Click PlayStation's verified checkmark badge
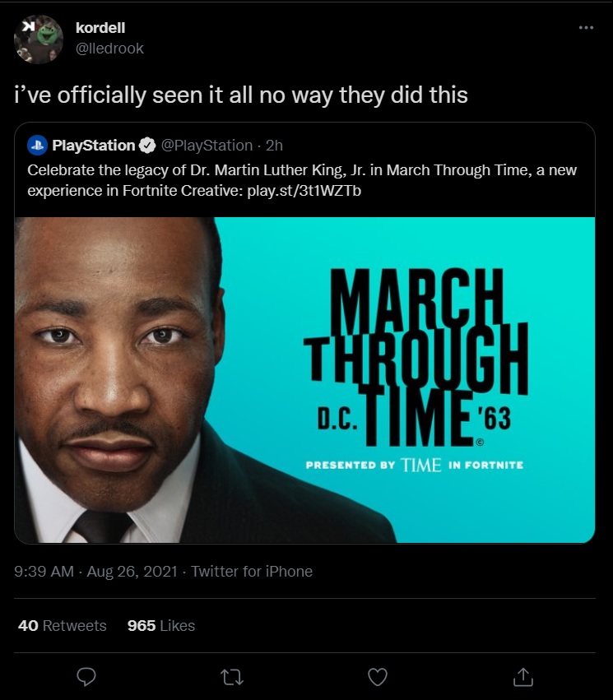This screenshot has height=700, width=613. [146, 146]
